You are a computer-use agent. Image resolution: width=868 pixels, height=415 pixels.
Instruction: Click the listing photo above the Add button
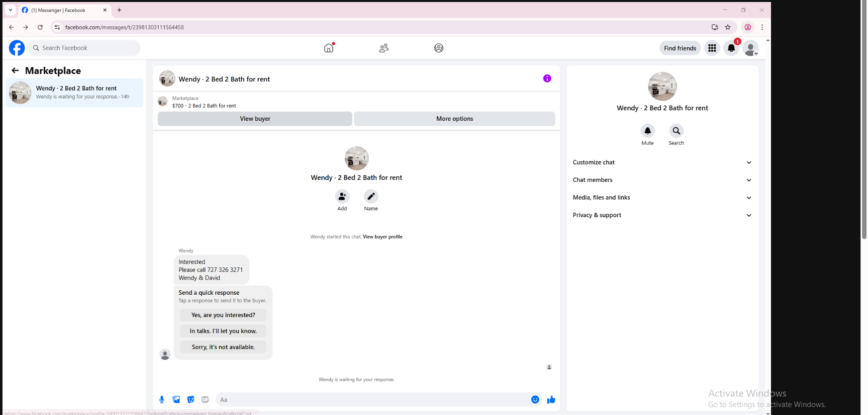pyautogui.click(x=357, y=159)
